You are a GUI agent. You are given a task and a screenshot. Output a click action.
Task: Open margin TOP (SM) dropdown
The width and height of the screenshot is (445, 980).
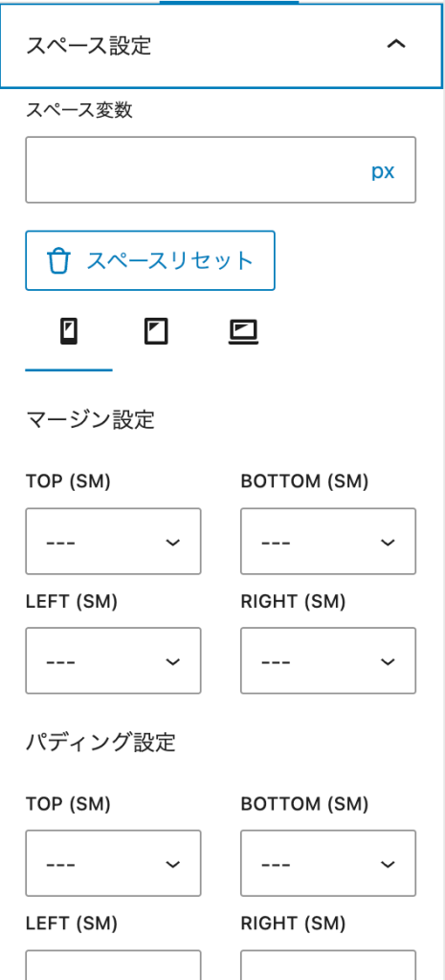coord(113,542)
